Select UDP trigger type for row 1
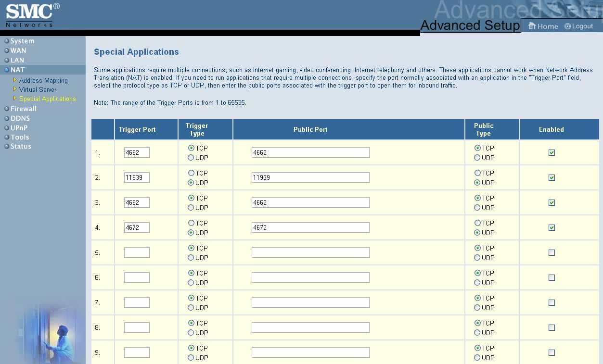This screenshot has width=603, height=364. pos(191,158)
